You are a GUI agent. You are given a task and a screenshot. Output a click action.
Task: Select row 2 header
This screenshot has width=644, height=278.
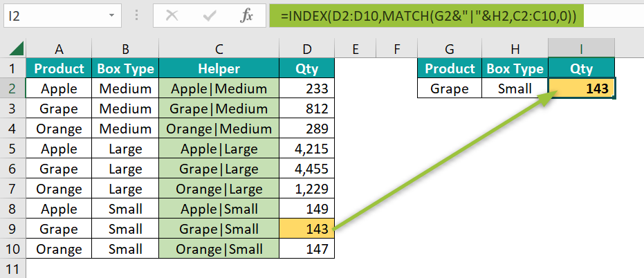click(13, 89)
